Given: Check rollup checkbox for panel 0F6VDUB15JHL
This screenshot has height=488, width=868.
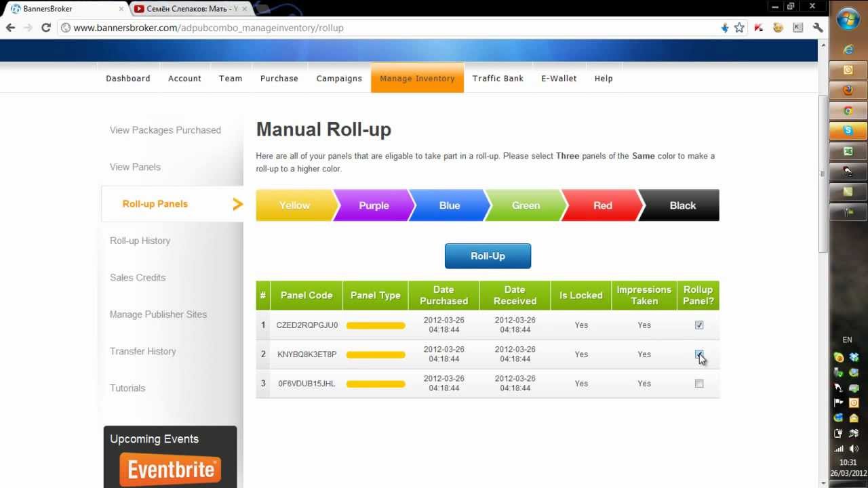Looking at the screenshot, I should 699,384.
